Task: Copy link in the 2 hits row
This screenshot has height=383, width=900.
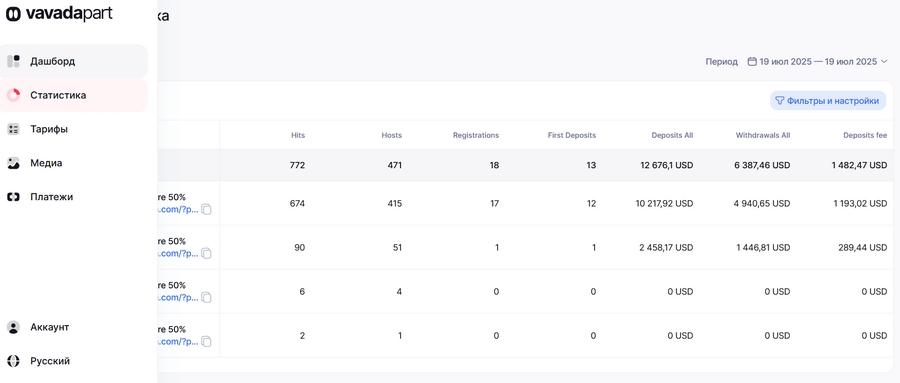Action: click(x=206, y=342)
